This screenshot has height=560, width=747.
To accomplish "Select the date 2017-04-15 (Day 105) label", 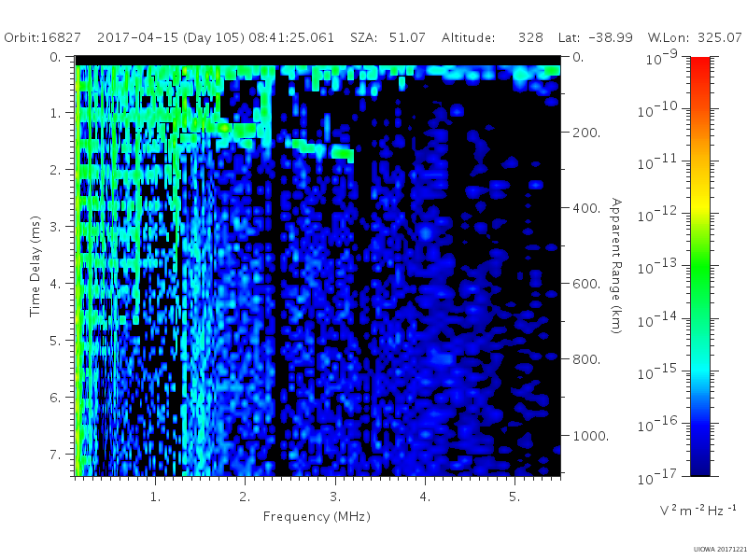I will click(x=171, y=37).
